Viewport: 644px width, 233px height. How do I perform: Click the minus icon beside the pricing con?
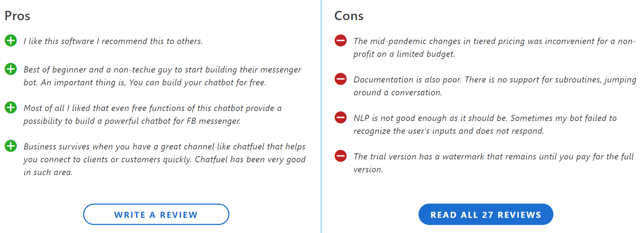(x=341, y=41)
